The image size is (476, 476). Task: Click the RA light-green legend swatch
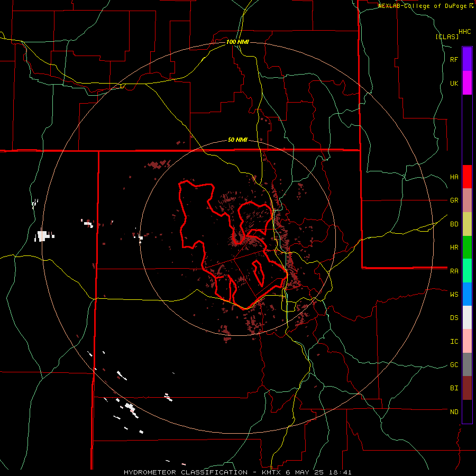[467, 270]
